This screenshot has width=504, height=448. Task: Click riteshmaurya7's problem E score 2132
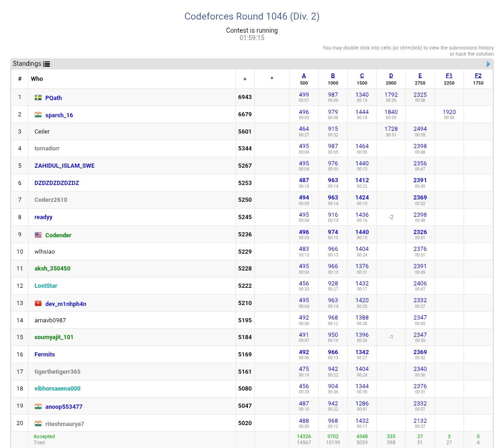pos(420,420)
